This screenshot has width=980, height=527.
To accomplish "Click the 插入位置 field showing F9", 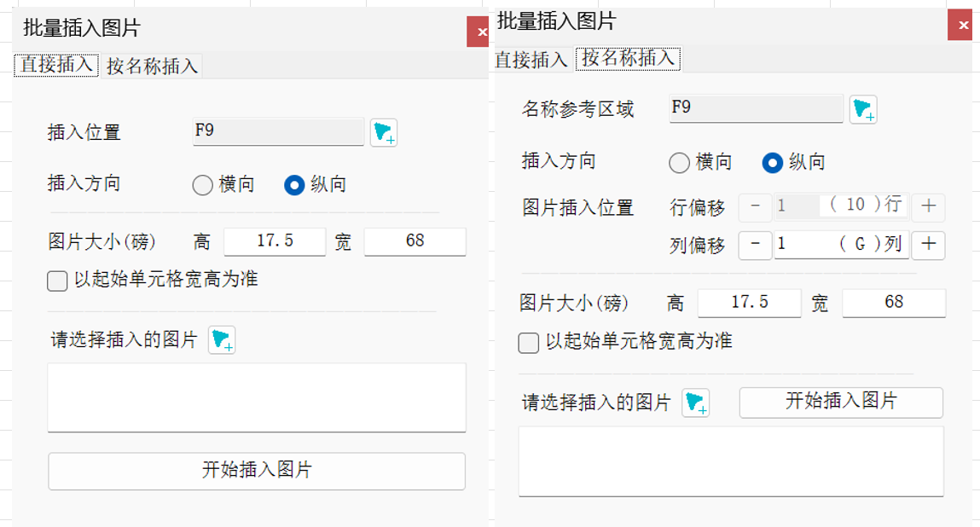I will tap(278, 131).
